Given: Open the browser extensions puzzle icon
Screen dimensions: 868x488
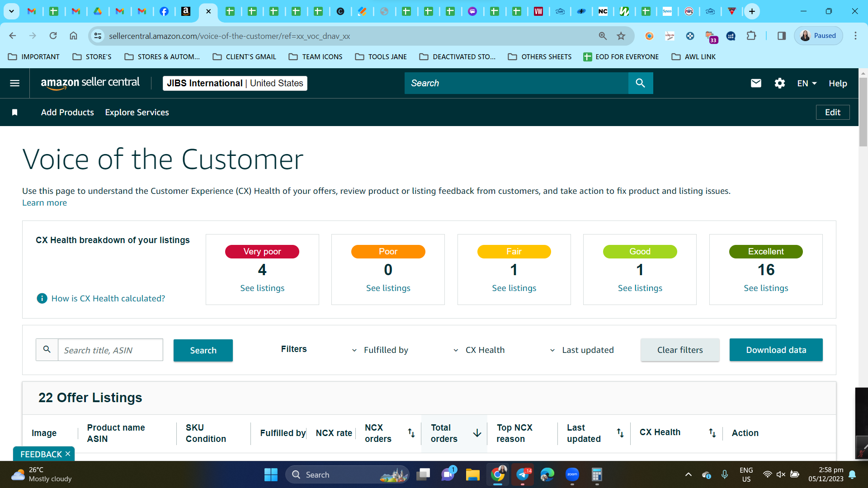Looking at the screenshot, I should (751, 36).
